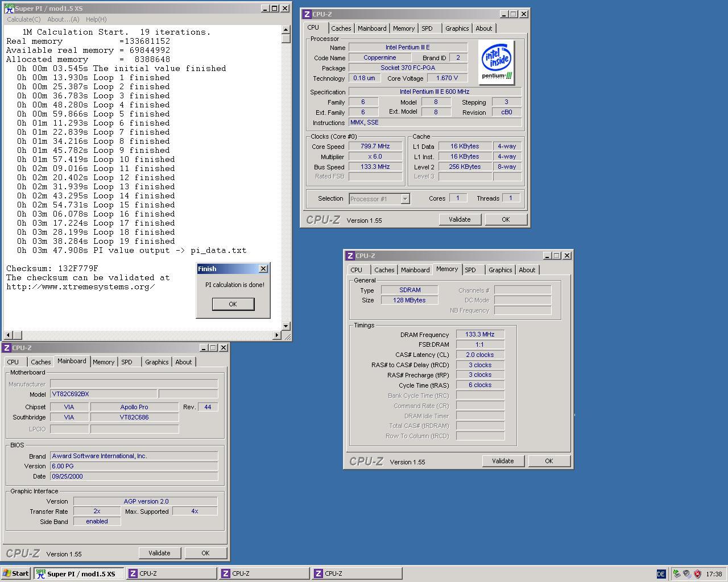Image resolution: width=728 pixels, height=582 pixels.
Task: Open Mainboard tab in the CPU window
Action: click(x=372, y=28)
